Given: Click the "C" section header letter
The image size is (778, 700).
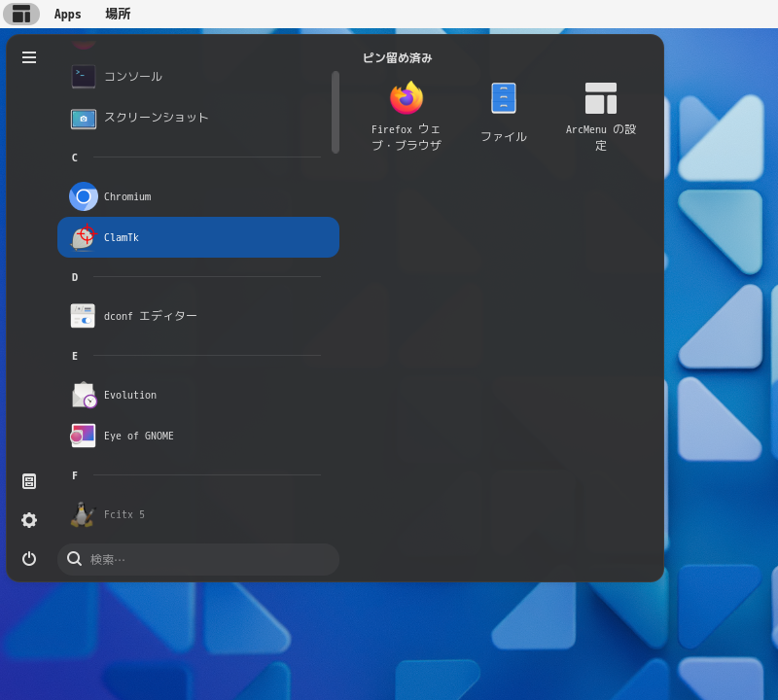Looking at the screenshot, I should (x=75, y=157).
